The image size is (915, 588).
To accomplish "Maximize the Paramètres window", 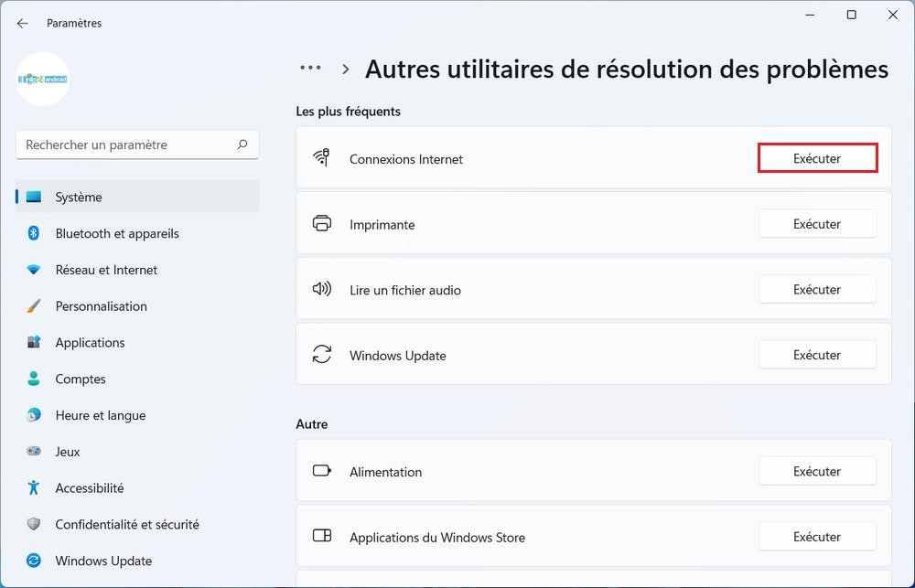I will 851,16.
